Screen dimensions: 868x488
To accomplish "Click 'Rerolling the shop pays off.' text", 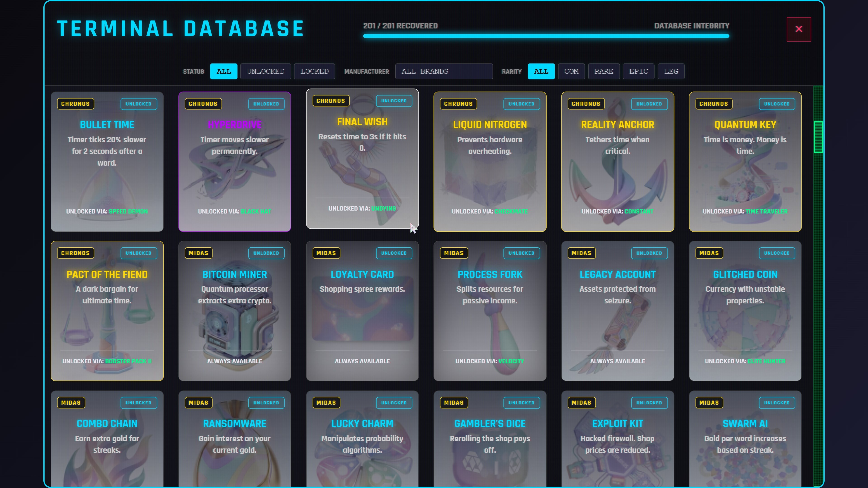I will click(x=490, y=444).
